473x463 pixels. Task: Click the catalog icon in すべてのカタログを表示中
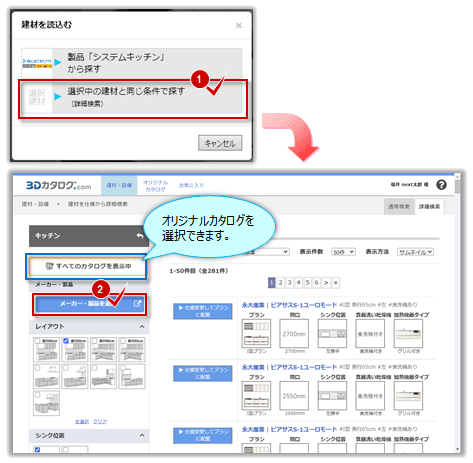click(49, 266)
